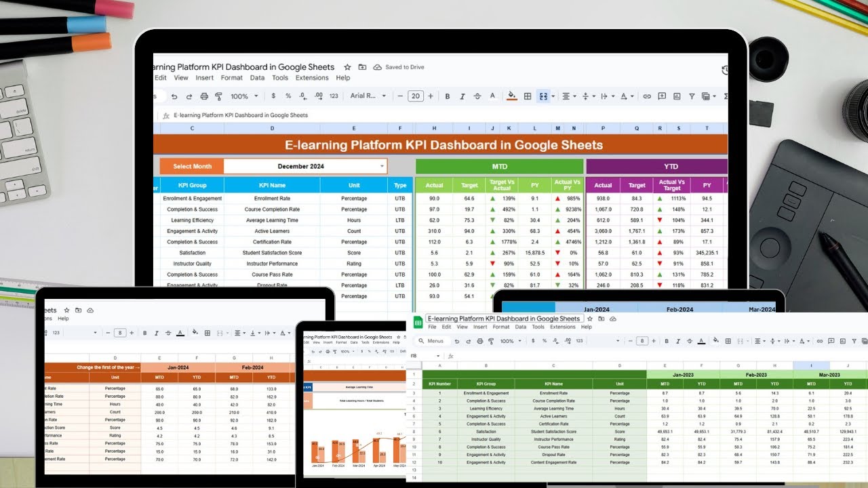This screenshot has width=868, height=488.
Task: Click the Jan-2023 header cell in the bottom-right window
Action: (x=683, y=374)
